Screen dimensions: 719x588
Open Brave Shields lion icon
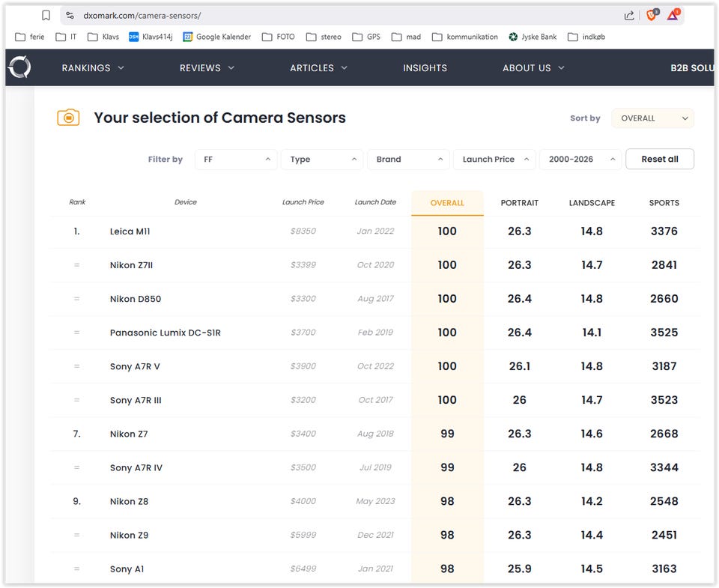point(652,15)
